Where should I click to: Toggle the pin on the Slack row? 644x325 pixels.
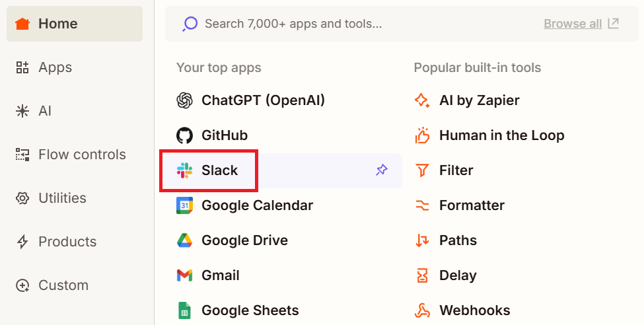coord(381,170)
